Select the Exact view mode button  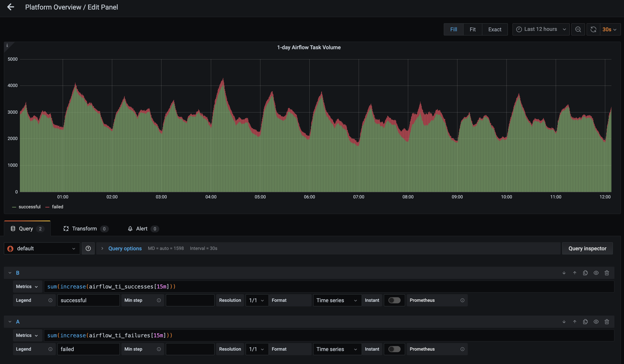pyautogui.click(x=495, y=29)
